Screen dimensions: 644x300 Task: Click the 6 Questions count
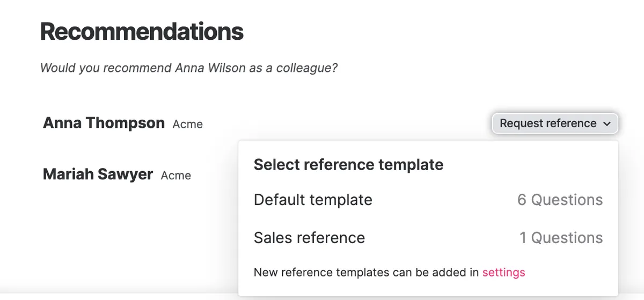560,200
